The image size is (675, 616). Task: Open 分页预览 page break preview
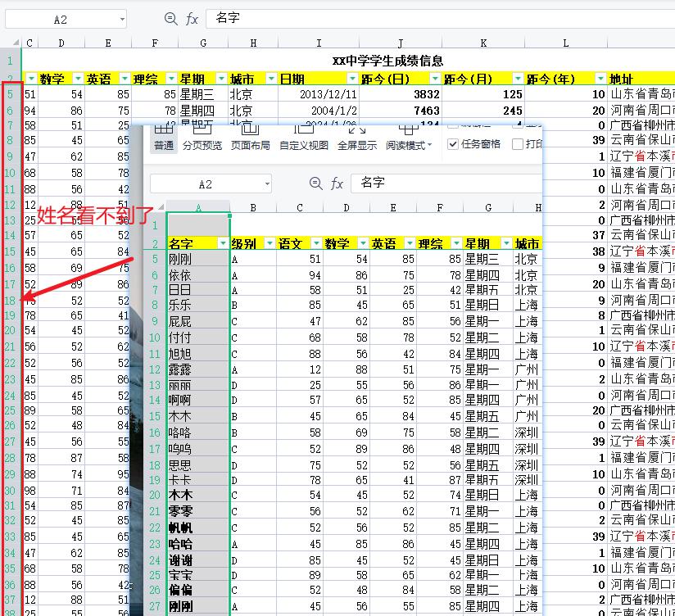(202, 138)
